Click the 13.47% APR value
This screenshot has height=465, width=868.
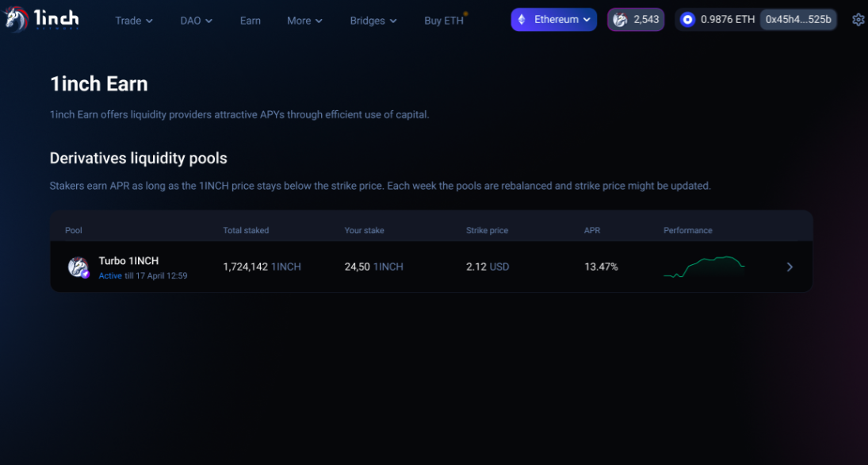click(601, 267)
